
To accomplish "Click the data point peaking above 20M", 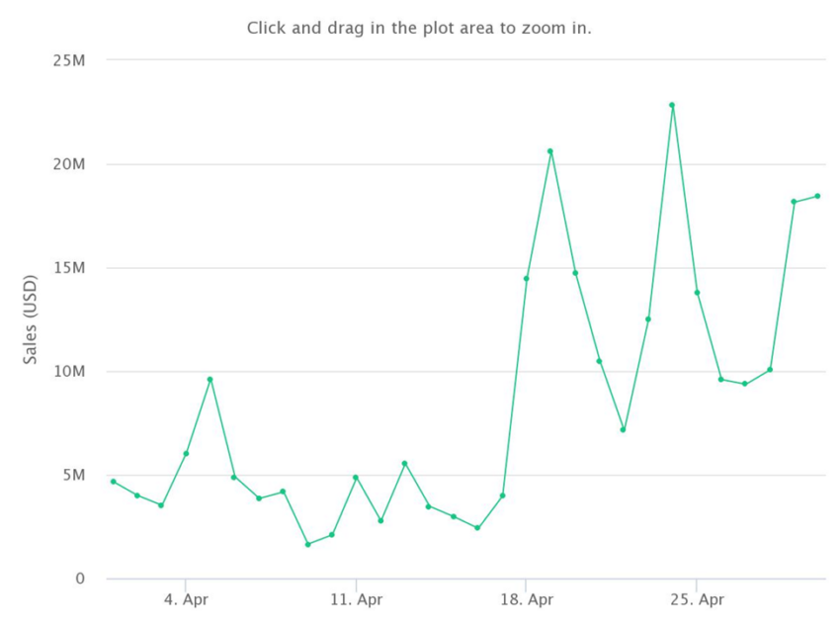I will pos(550,151).
